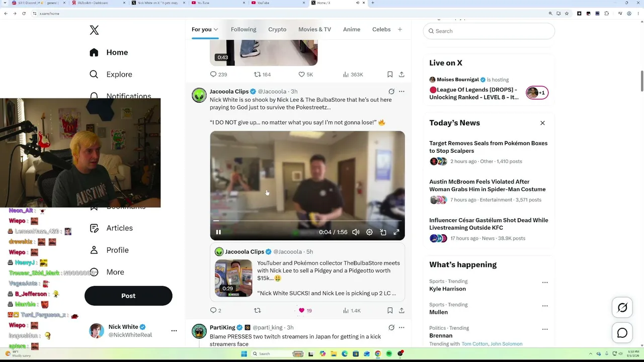This screenshot has width=644, height=362.
Task: Reply to Jacoola Clips post with 2 comments
Action: (x=215, y=311)
